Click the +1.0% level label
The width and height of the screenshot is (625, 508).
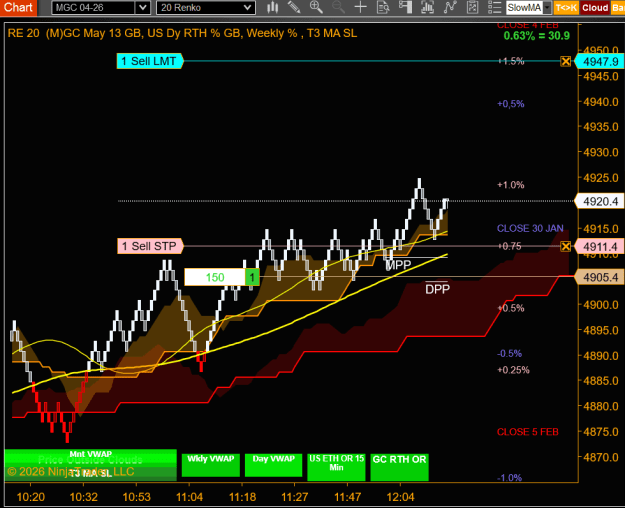[511, 185]
